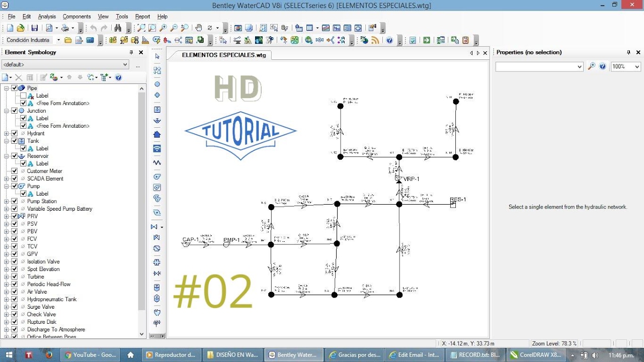This screenshot has width=644, height=362.
Task: Click the Help icon in Properties panel
Action: point(603,66)
